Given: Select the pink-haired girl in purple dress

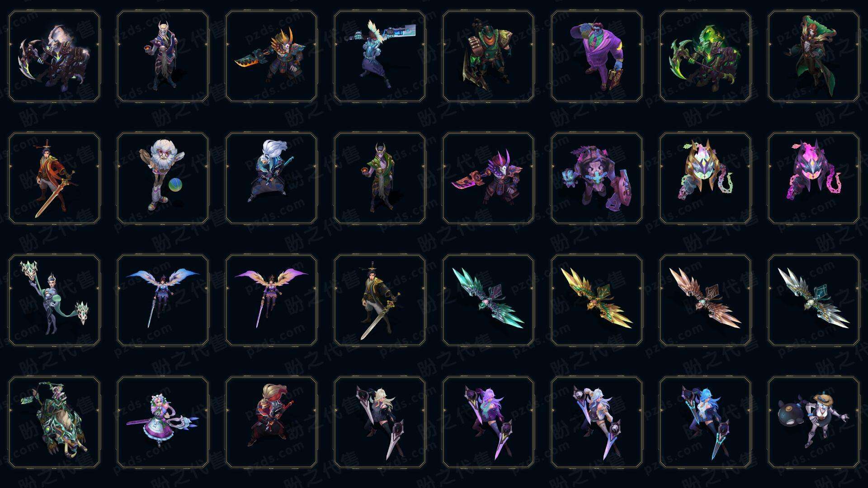Looking at the screenshot, I should click(x=163, y=422).
